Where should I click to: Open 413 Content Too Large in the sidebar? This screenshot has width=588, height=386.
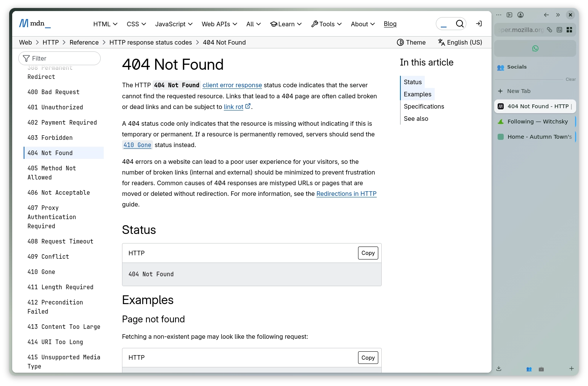[x=64, y=327]
